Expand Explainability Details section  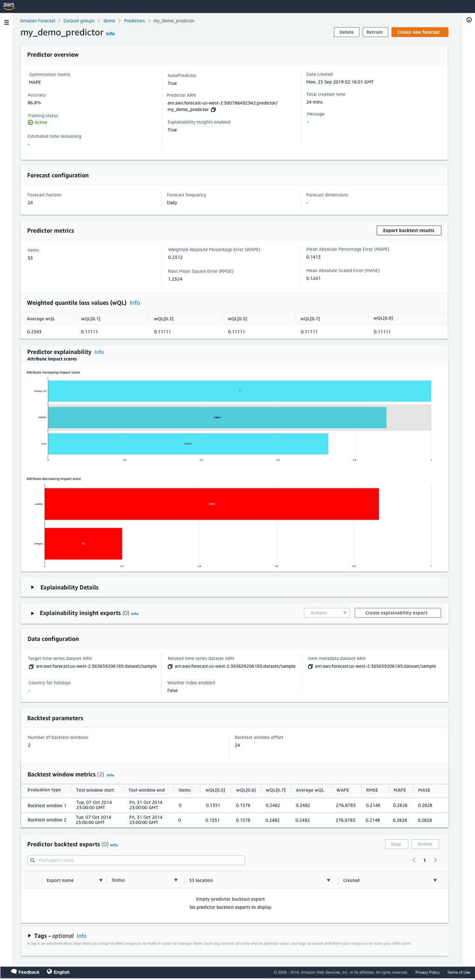[33, 587]
